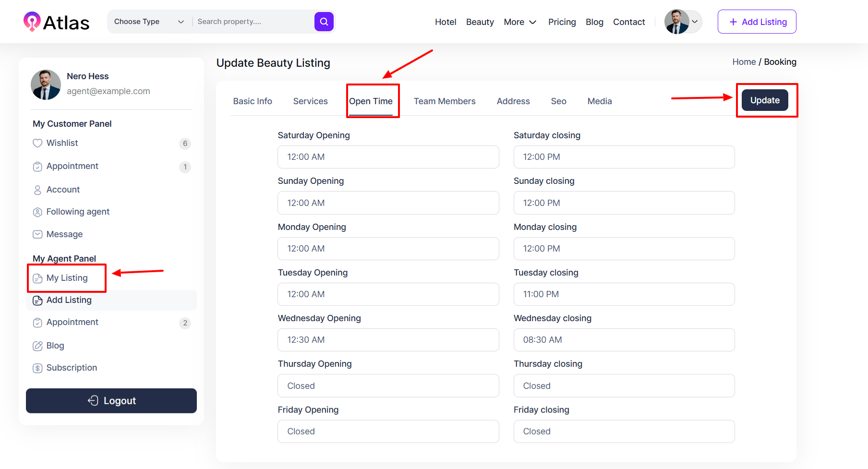Click the Wednesday Opening time field

click(x=388, y=340)
